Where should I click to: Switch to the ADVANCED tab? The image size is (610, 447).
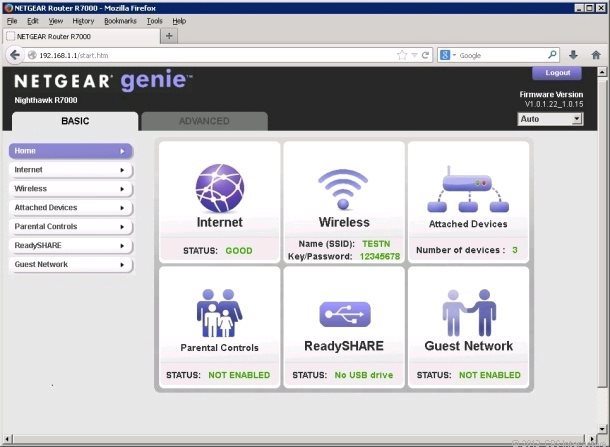pyautogui.click(x=204, y=121)
